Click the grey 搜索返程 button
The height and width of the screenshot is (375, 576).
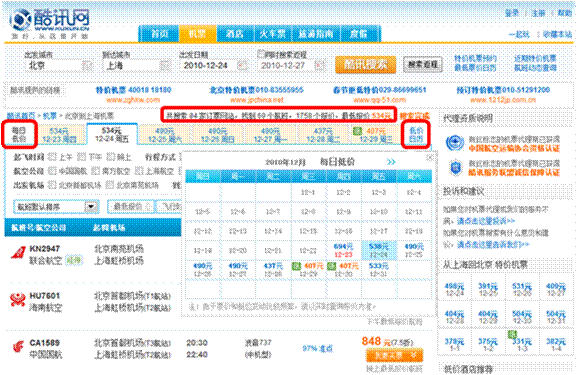coord(423,65)
